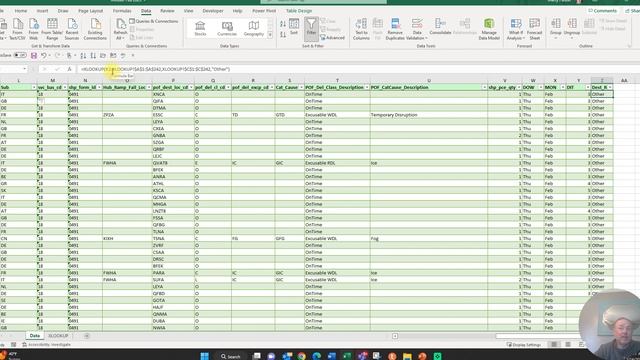Open DOW column filter dropdown

(541, 87)
